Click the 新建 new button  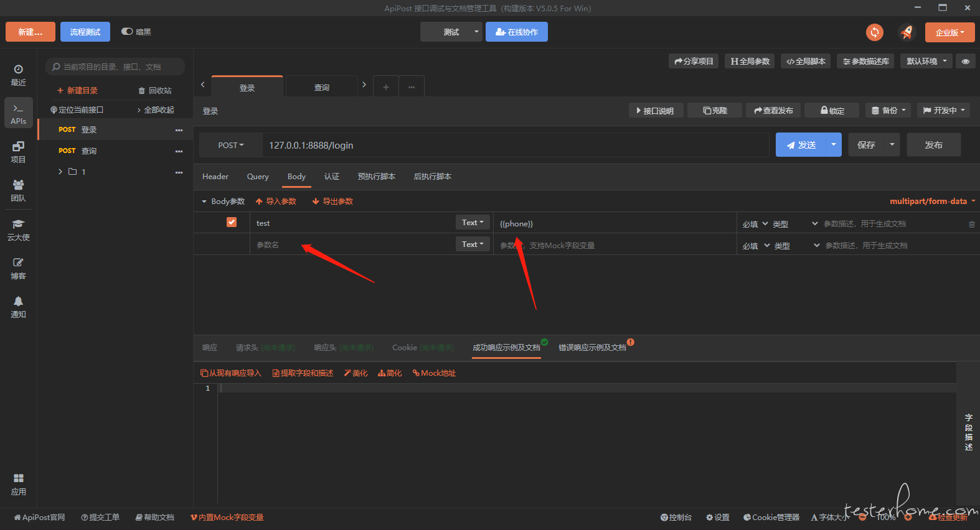(31, 32)
